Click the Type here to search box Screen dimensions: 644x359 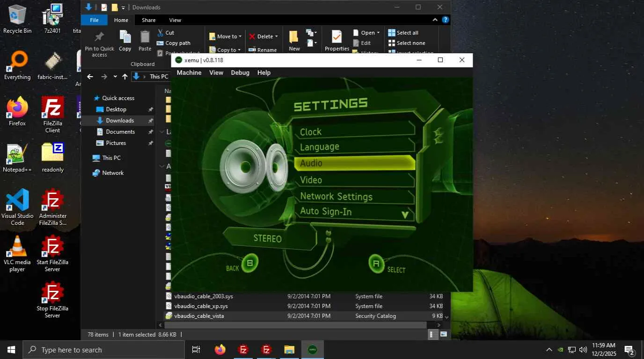(103, 350)
